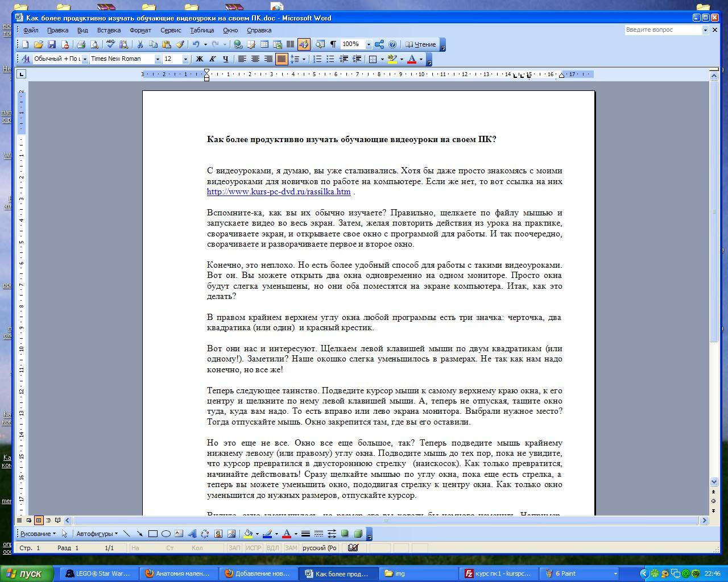Toggle underline formatting (Ч)
Screen dimensions: 728x582
pyautogui.click(x=225, y=59)
